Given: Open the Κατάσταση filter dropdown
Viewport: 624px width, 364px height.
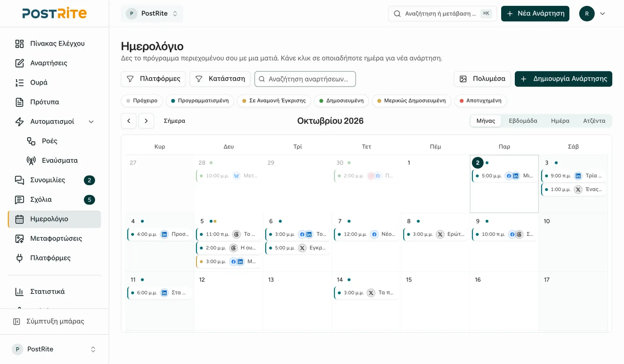Looking at the screenshot, I should pyautogui.click(x=220, y=79).
